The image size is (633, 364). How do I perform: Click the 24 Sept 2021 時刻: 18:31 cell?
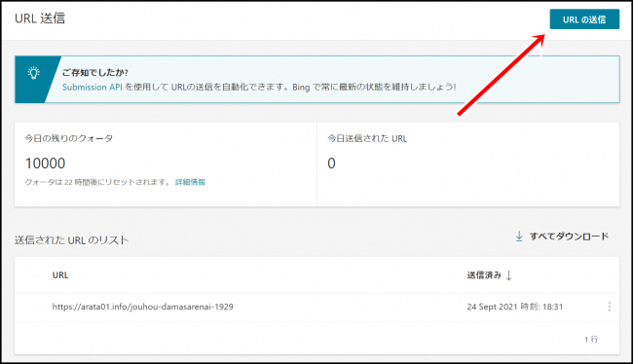point(515,307)
